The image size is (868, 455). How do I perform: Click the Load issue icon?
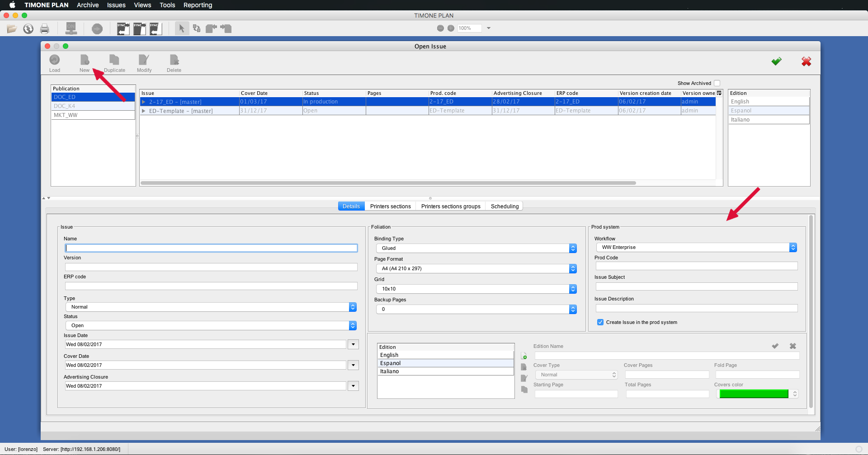click(55, 60)
